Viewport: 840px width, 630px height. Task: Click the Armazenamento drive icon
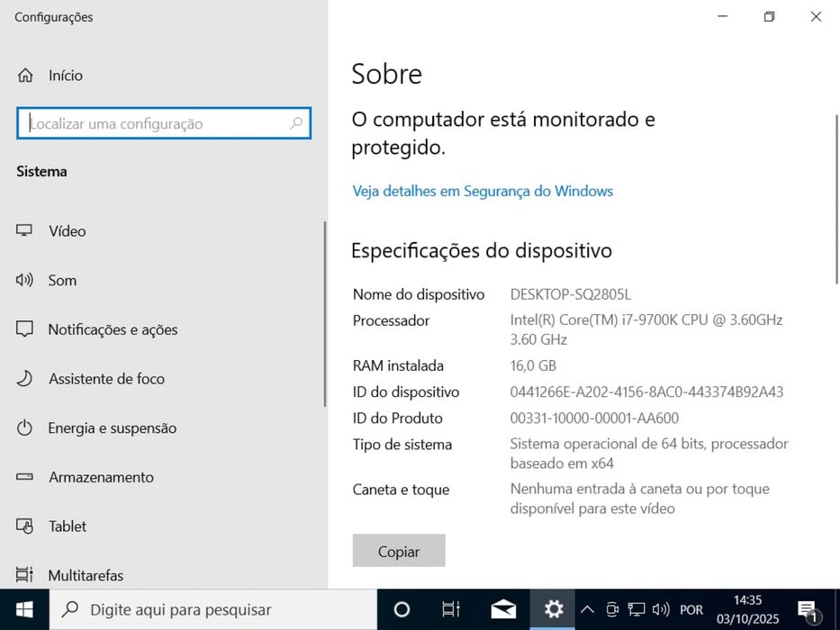[x=24, y=477]
